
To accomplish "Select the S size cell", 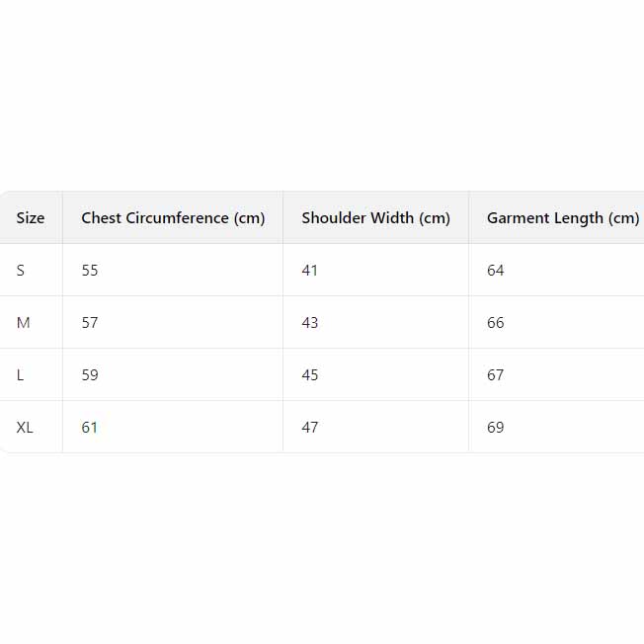I will click(21, 271).
